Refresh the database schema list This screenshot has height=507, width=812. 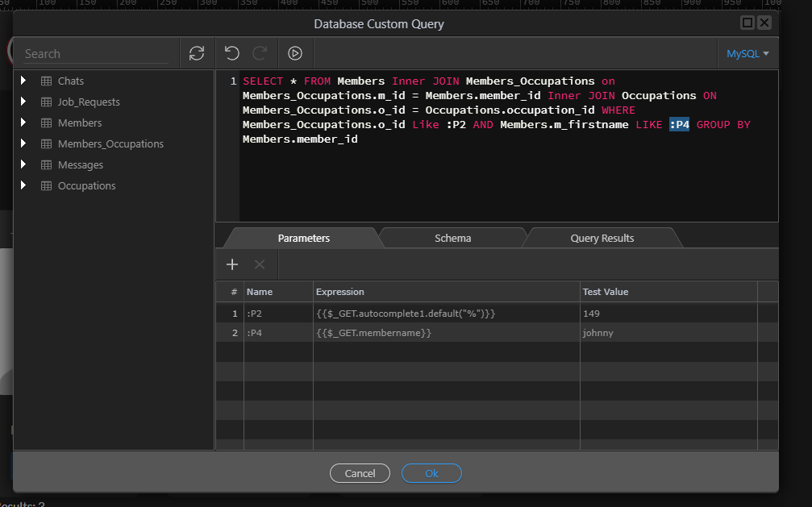coord(197,53)
